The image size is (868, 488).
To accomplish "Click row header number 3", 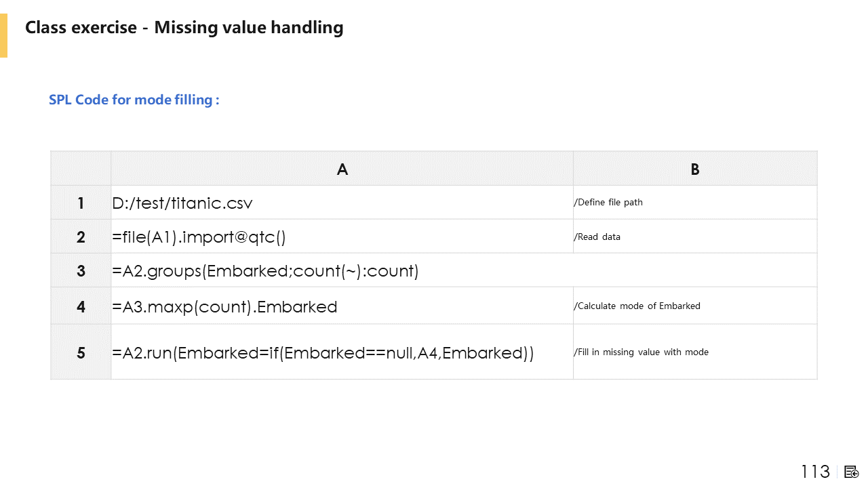I will (x=81, y=270).
